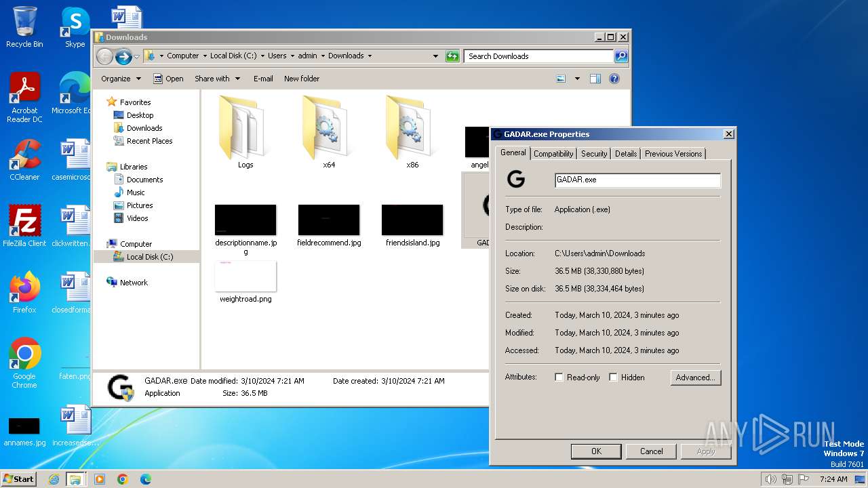
Task: Click Open in the Explorer toolbar
Action: tap(168, 79)
